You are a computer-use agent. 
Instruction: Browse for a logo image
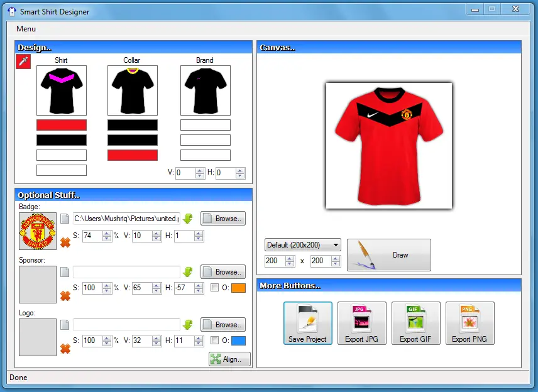[223, 324]
